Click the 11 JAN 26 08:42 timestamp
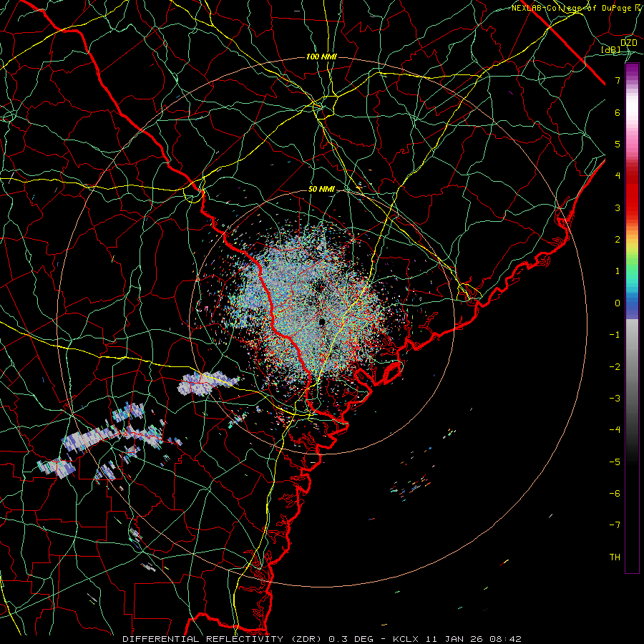644x644 pixels. (473, 639)
